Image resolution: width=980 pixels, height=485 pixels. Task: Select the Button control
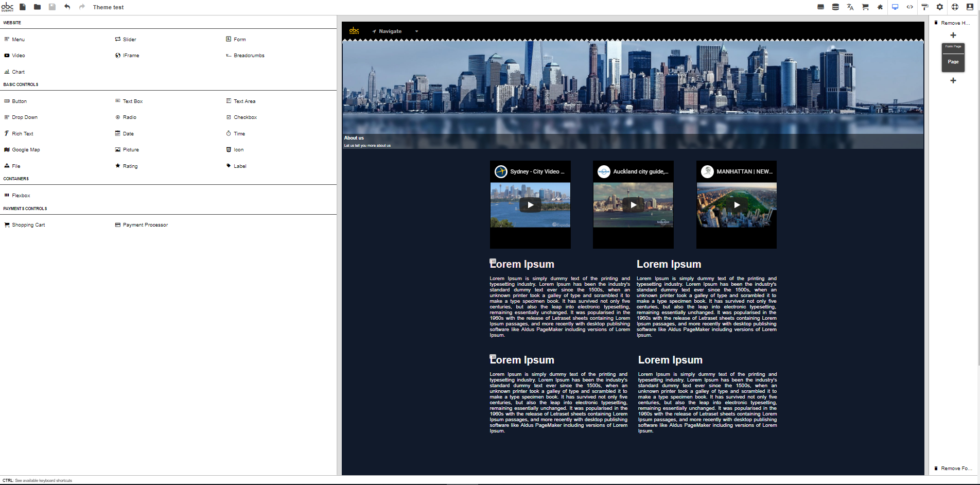pyautogui.click(x=15, y=101)
